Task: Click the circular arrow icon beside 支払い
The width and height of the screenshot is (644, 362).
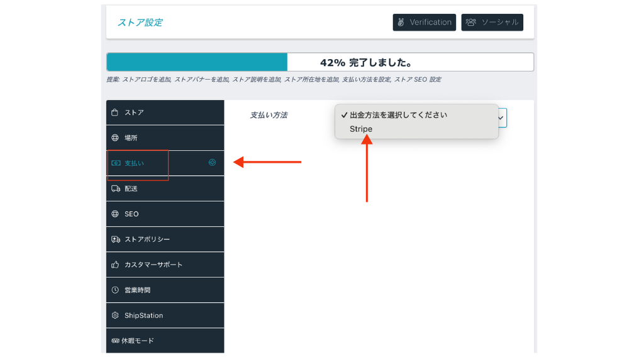Action: click(211, 163)
